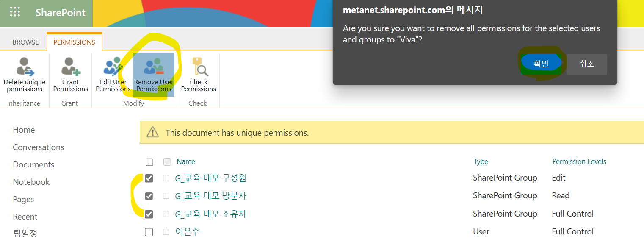Toggle the select-all checkbox in header row

pos(149,162)
